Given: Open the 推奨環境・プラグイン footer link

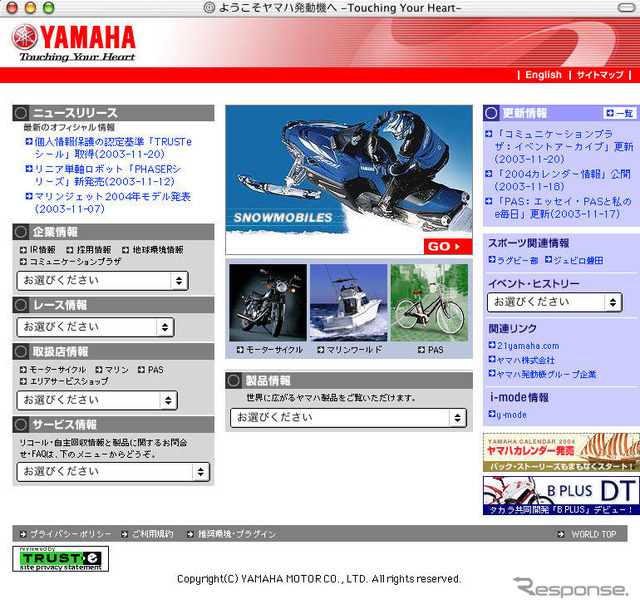Looking at the screenshot, I should pyautogui.click(x=237, y=534).
